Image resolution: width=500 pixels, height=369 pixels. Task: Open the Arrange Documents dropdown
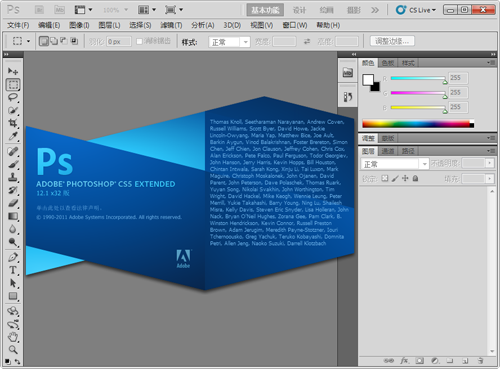(147, 10)
